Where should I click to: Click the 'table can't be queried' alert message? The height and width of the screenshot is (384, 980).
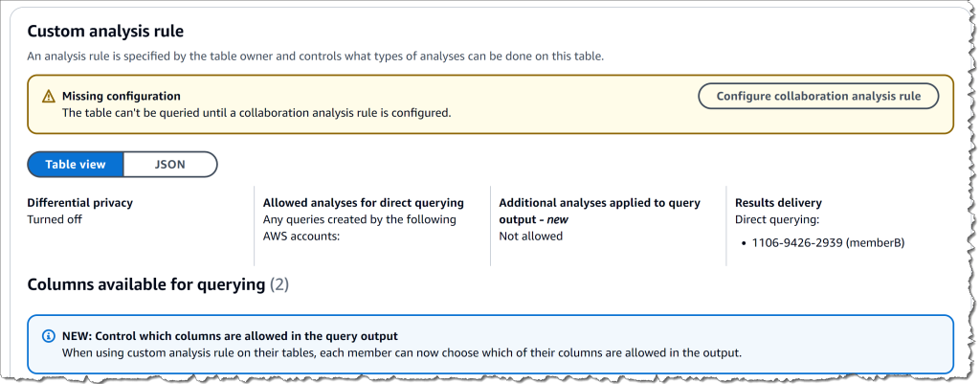pos(256,112)
